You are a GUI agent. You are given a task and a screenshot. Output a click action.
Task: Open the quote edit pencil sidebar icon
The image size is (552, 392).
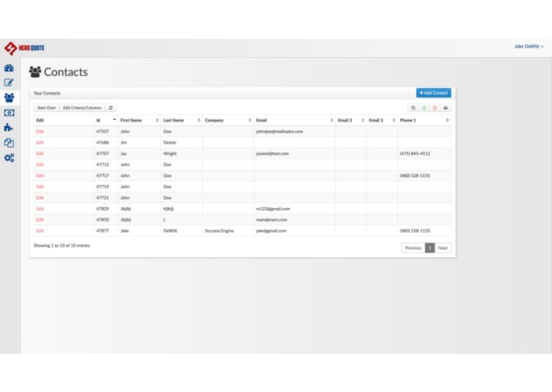(10, 83)
